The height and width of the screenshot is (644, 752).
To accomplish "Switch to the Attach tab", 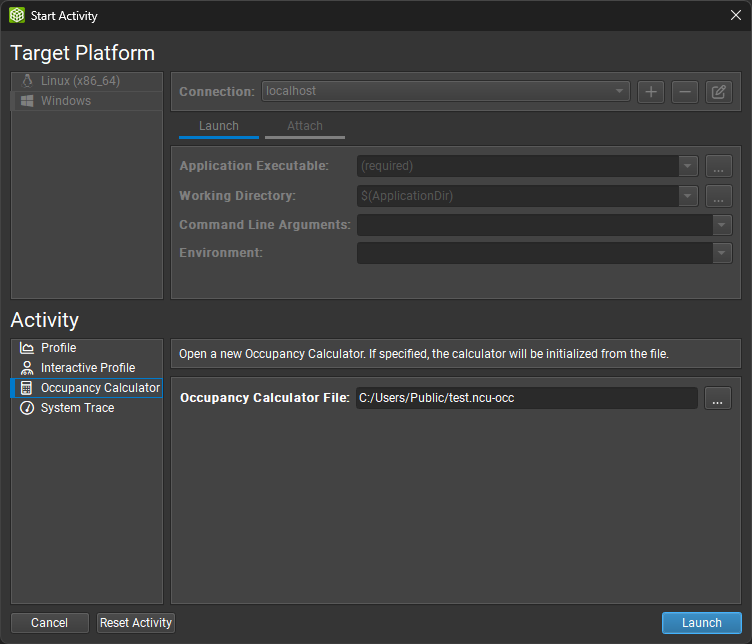I will [305, 126].
